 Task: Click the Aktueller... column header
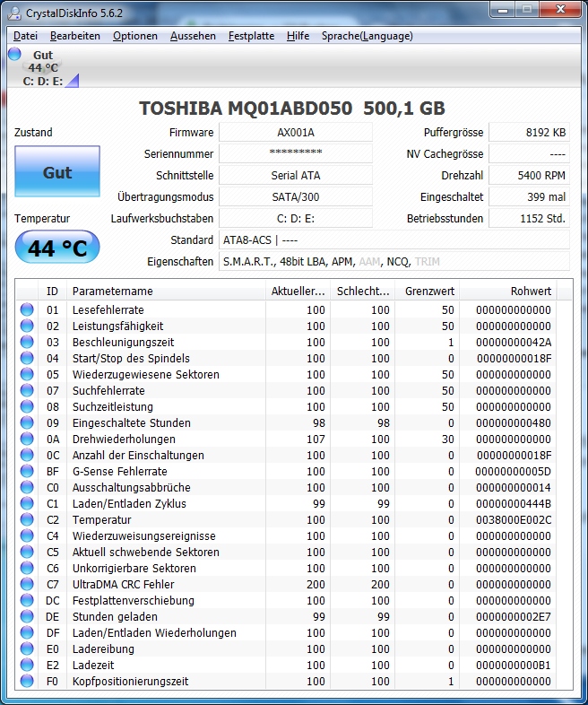tap(298, 292)
